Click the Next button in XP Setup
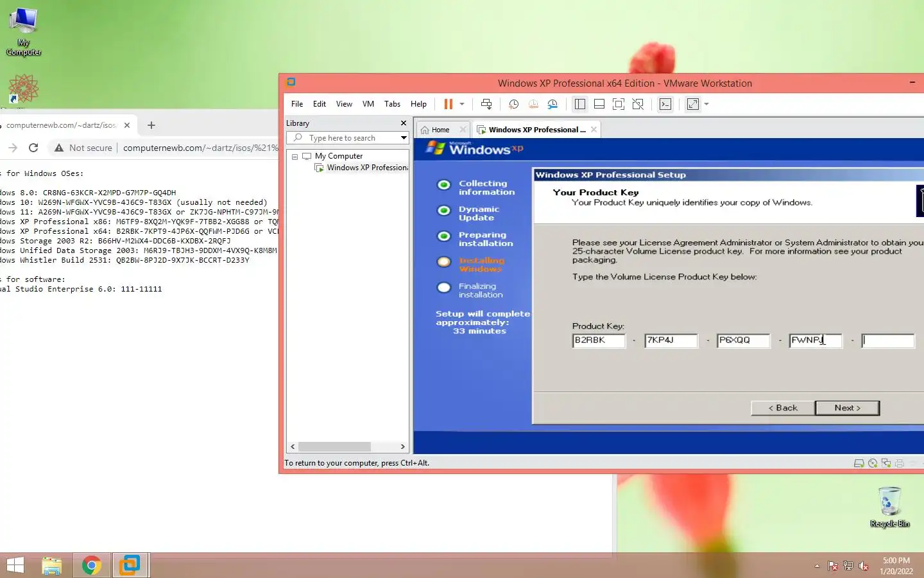This screenshot has height=578, width=924. coord(847,408)
